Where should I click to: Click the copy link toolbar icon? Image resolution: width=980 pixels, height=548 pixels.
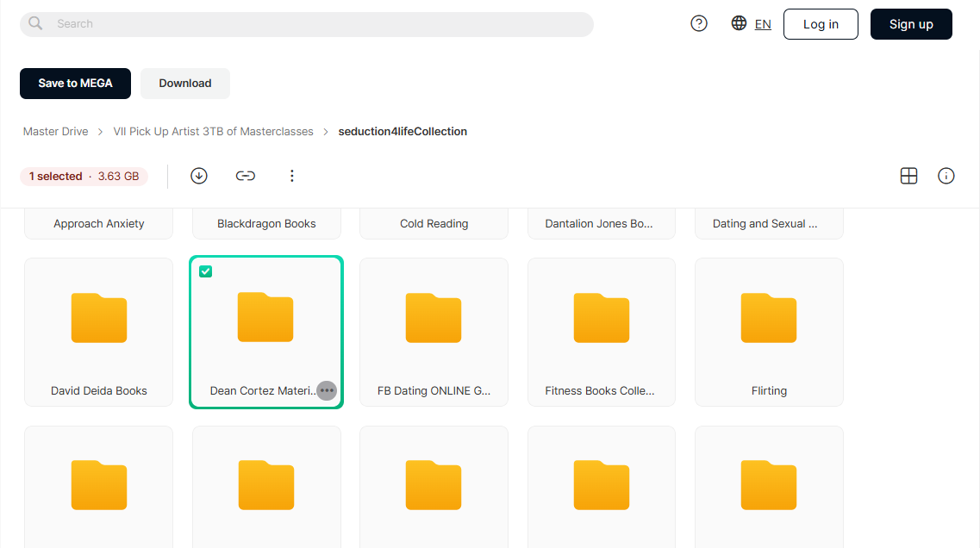[246, 177]
